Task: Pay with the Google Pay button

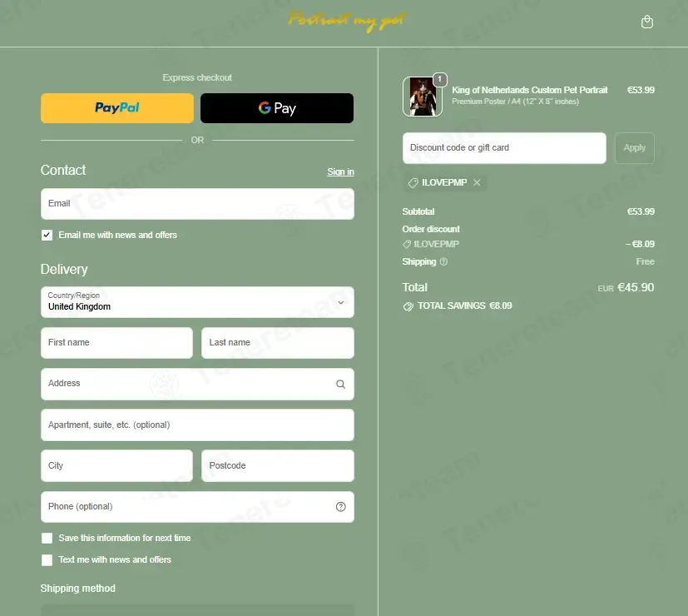Action: coord(277,108)
